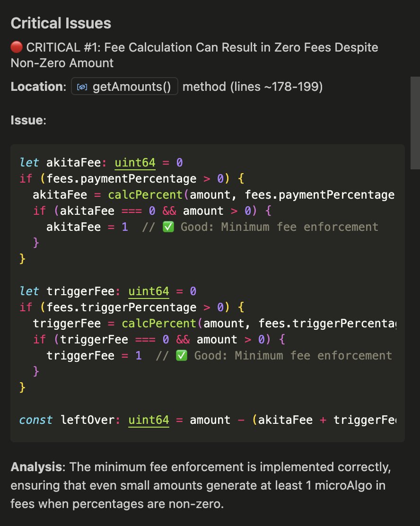Image resolution: width=420 pixels, height=526 pixels.
Task: Click the getAmounts() method reference chip
Action: pyautogui.click(x=124, y=86)
